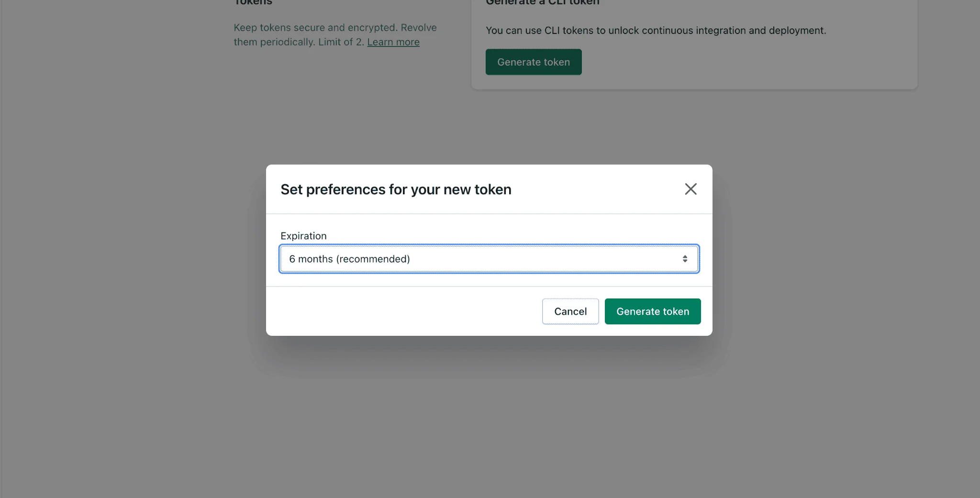Screen dimensions: 980x498
Task: Click the 'Set preferences for your new token' title
Action: click(396, 189)
